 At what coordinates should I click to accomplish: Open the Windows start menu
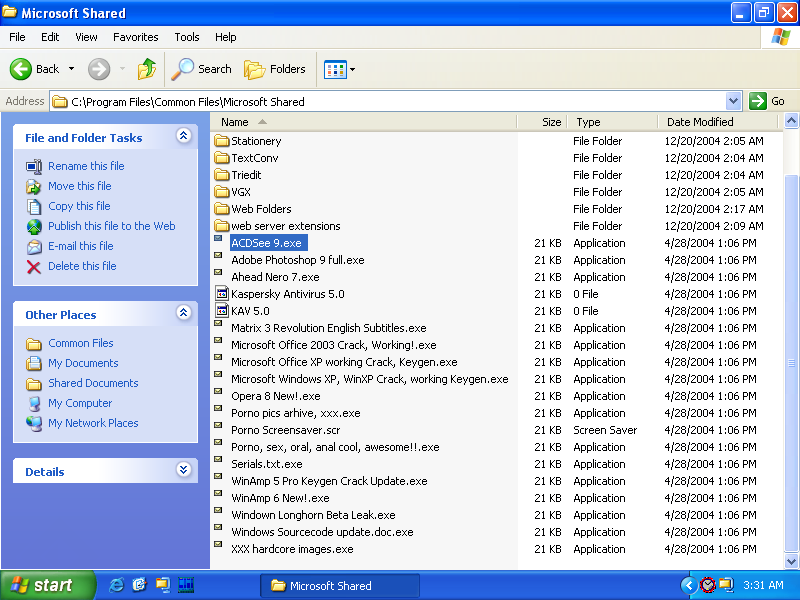(47, 585)
